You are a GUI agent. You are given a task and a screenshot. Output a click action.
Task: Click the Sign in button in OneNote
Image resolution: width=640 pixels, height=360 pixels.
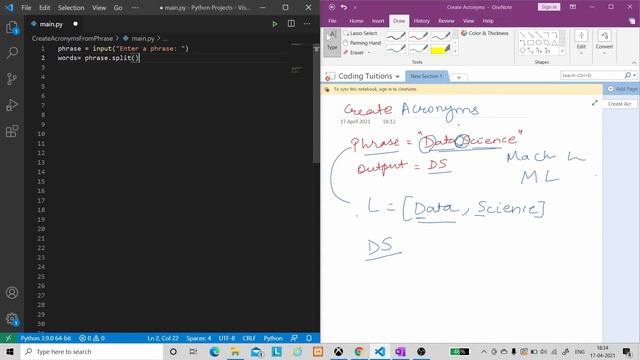[x=549, y=7]
